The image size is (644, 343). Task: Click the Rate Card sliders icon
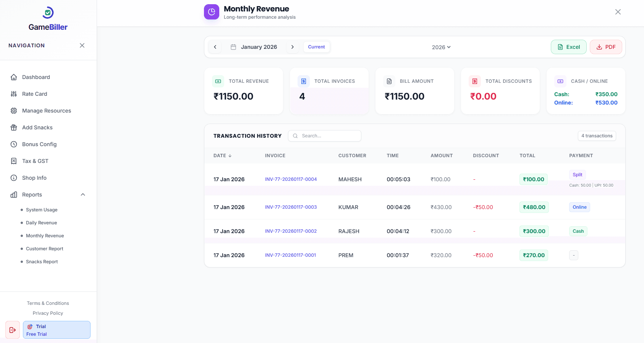click(x=14, y=94)
